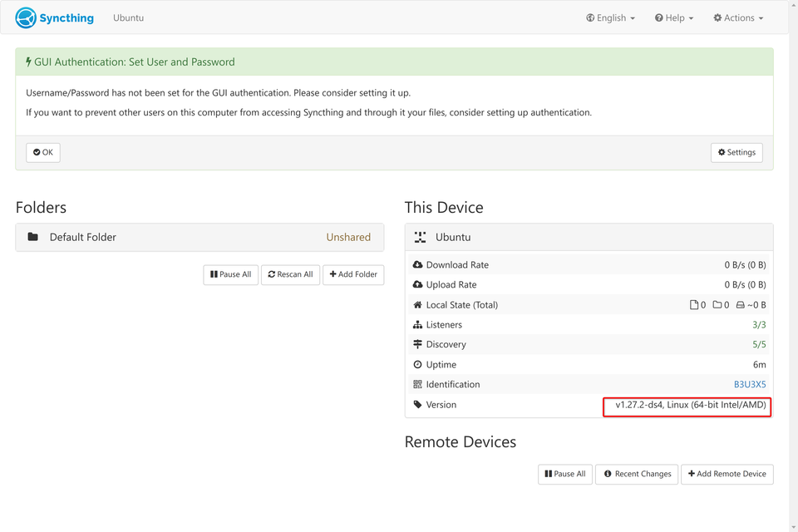Click the Default Folder folder icon
798x532 pixels.
click(33, 237)
